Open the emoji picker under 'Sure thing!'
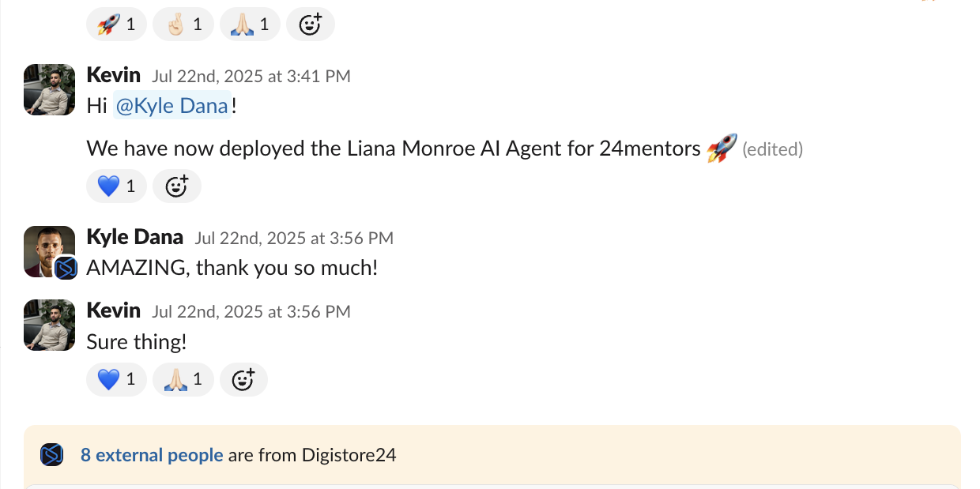The width and height of the screenshot is (980, 489). click(x=243, y=379)
